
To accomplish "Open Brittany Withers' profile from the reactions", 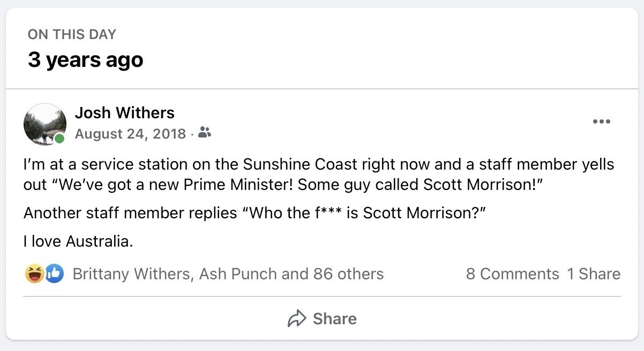I will 131,274.
